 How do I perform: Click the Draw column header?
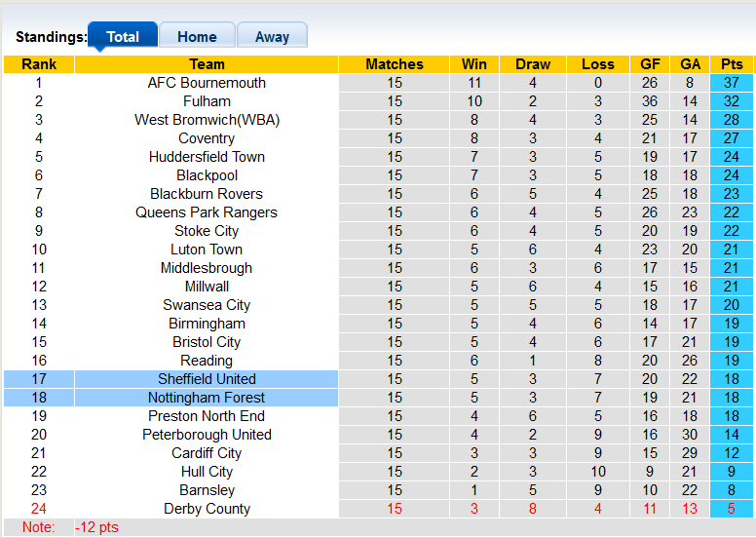click(x=533, y=64)
